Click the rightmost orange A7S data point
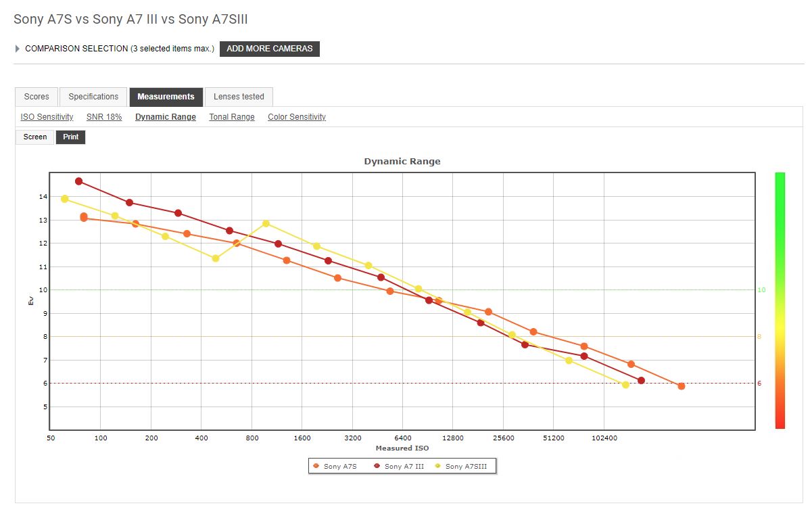The height and width of the screenshot is (510, 812). pos(682,386)
